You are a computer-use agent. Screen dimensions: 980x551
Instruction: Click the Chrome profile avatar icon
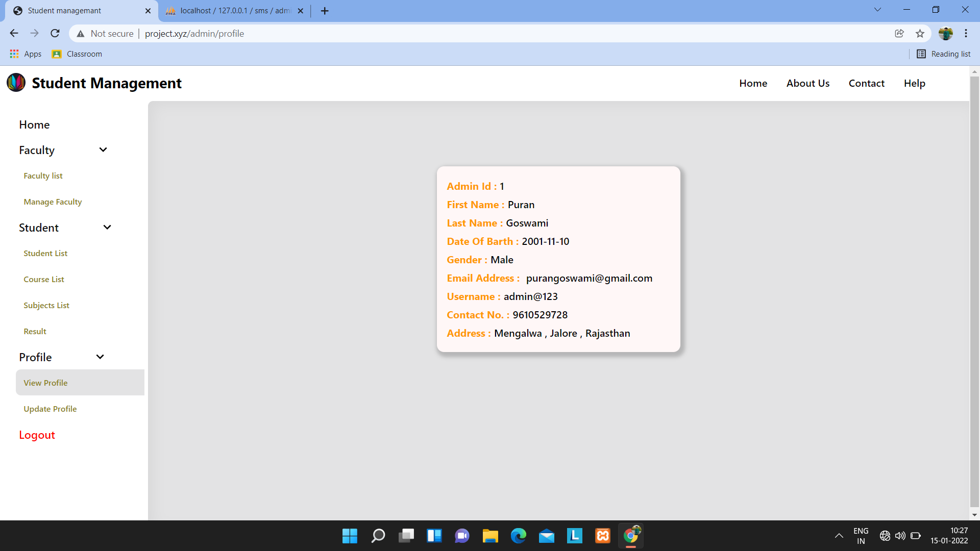click(x=946, y=33)
